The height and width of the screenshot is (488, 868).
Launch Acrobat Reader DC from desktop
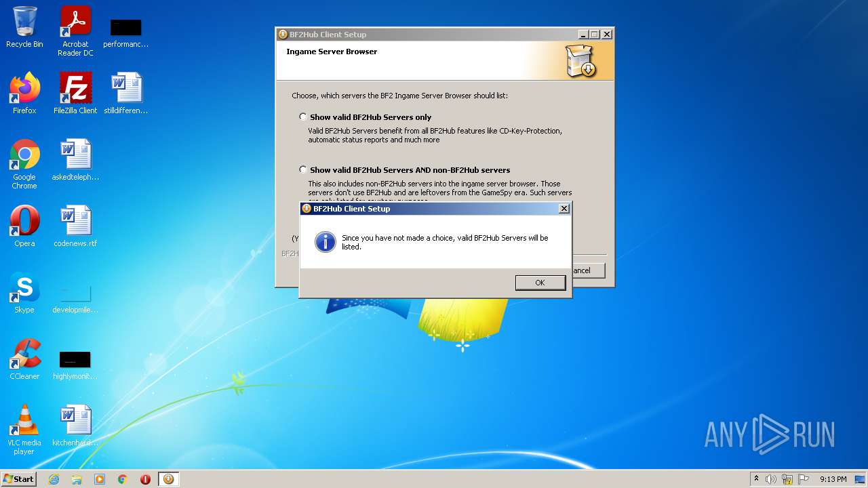point(75,31)
